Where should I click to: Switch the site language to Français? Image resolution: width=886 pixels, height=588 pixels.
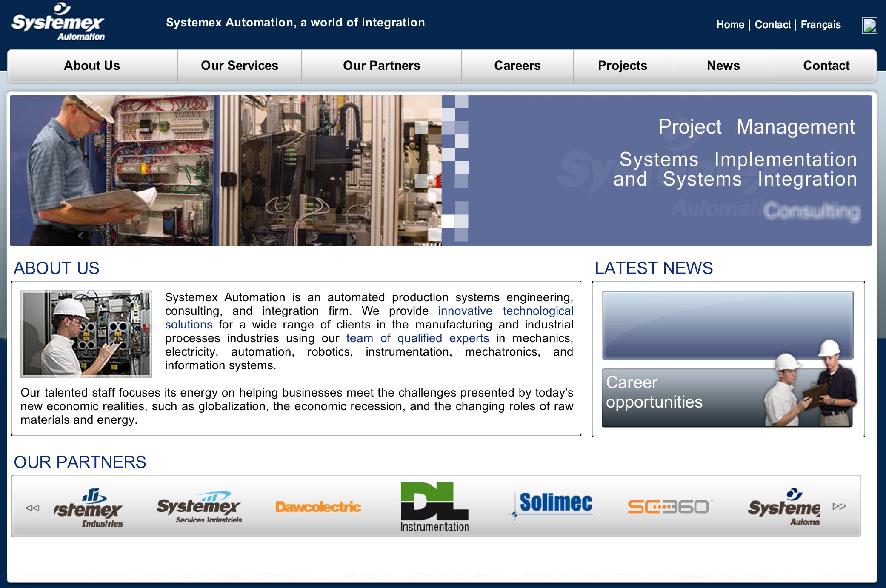tap(820, 25)
